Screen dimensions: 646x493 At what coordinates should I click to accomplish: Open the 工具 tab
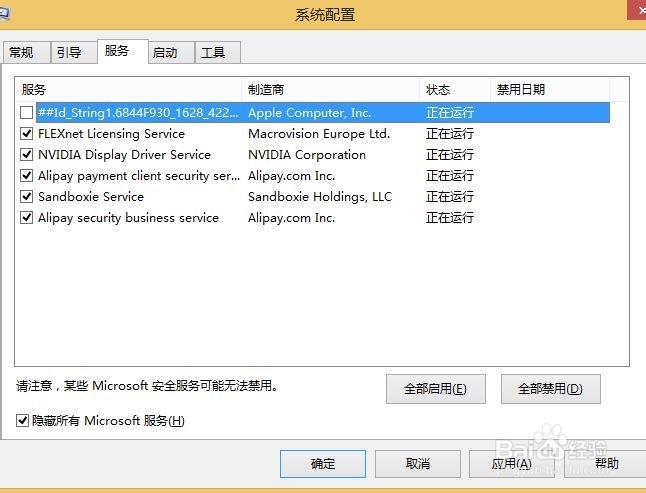(213, 53)
